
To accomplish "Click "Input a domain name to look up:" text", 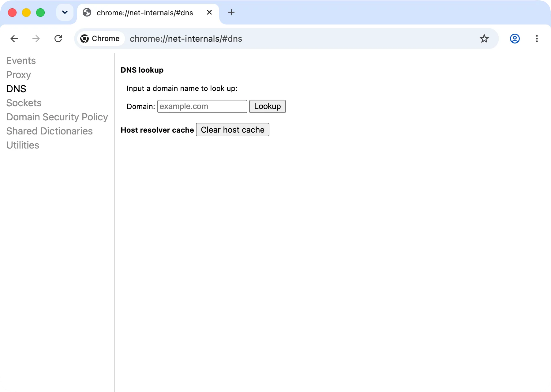I will [182, 89].
